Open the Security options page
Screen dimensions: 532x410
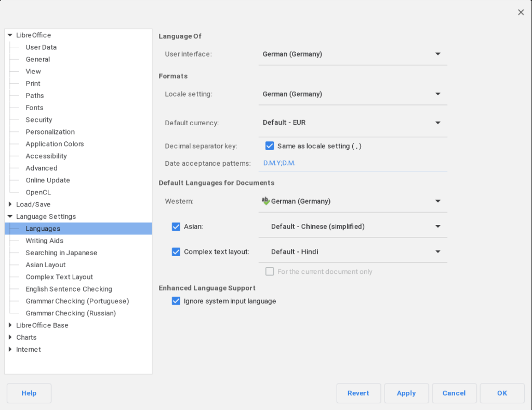click(38, 120)
